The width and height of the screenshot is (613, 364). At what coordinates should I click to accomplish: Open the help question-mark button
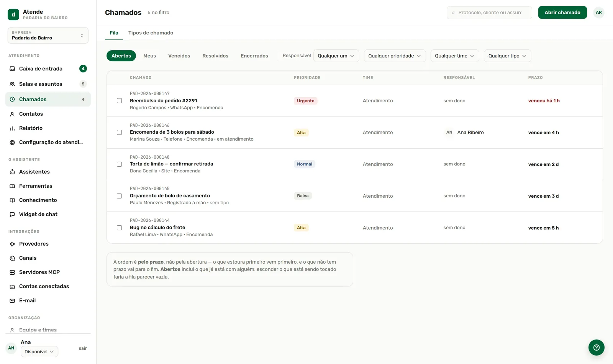597,348
